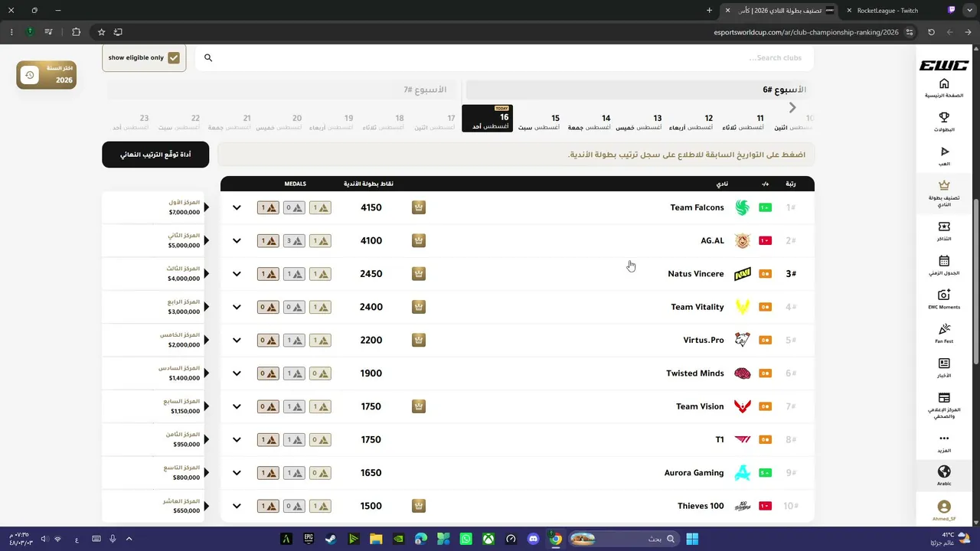The height and width of the screenshot is (551, 980).
Task: Open the media and press center icon
Action: point(944,398)
